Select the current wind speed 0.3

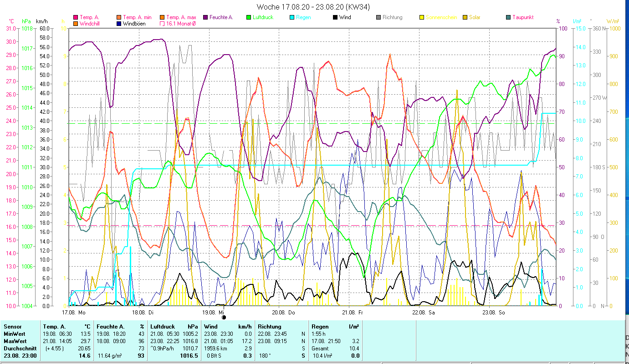248,356
